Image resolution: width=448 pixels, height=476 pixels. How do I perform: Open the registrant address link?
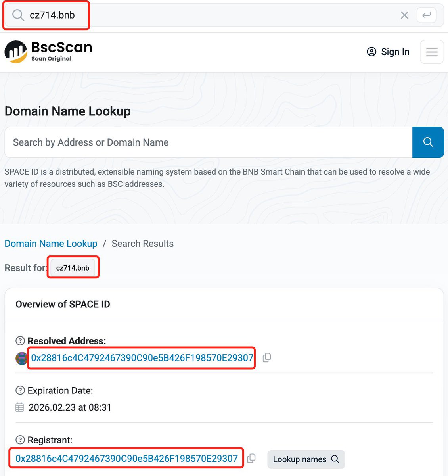(126, 459)
